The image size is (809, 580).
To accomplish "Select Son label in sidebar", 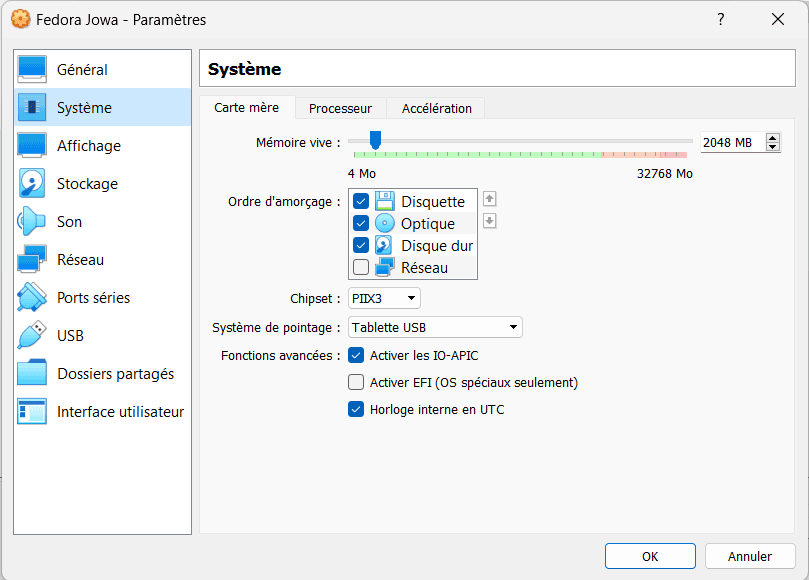I will pyautogui.click(x=69, y=222).
